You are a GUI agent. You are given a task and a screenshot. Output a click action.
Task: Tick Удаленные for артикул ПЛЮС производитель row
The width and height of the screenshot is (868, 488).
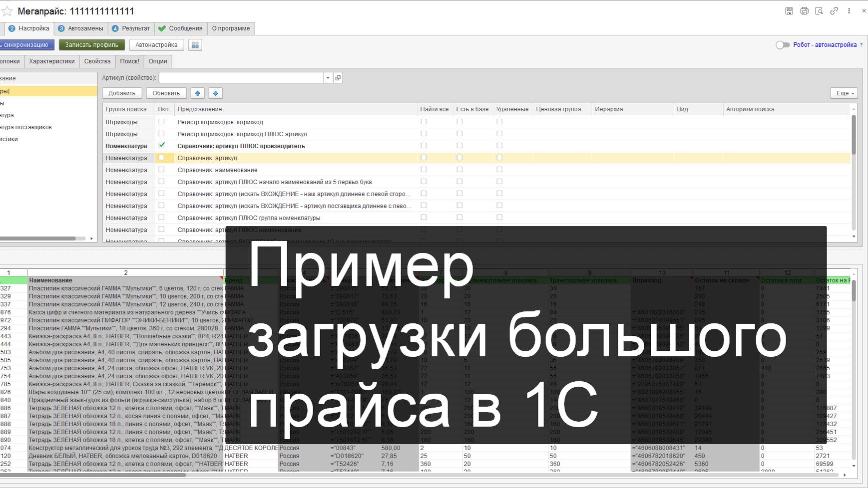click(499, 146)
